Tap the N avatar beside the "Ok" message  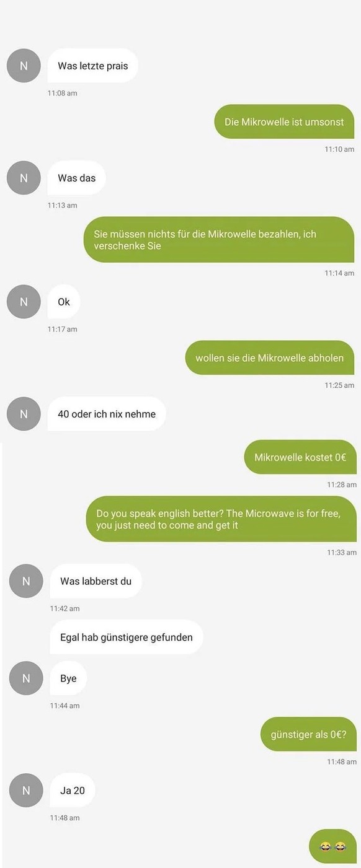coord(24,302)
